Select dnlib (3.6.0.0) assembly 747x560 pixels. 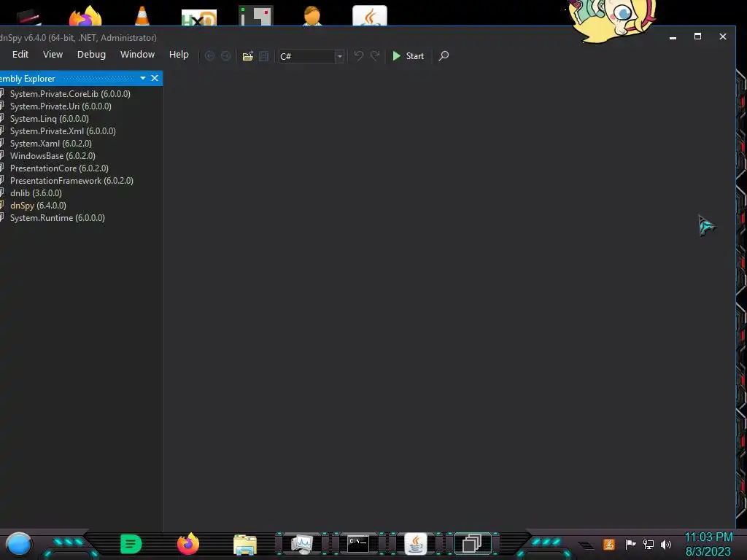(x=36, y=192)
